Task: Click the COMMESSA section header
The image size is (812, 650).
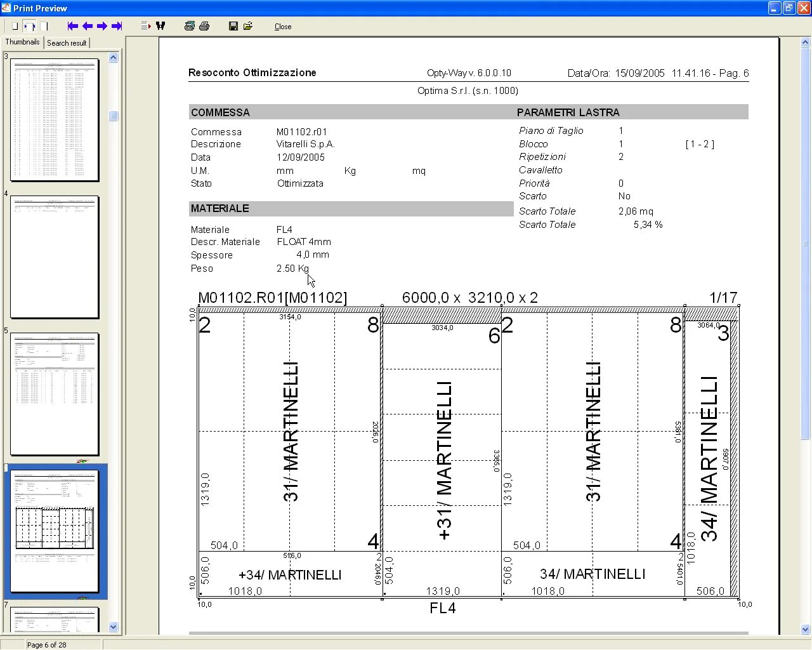Action: [220, 112]
